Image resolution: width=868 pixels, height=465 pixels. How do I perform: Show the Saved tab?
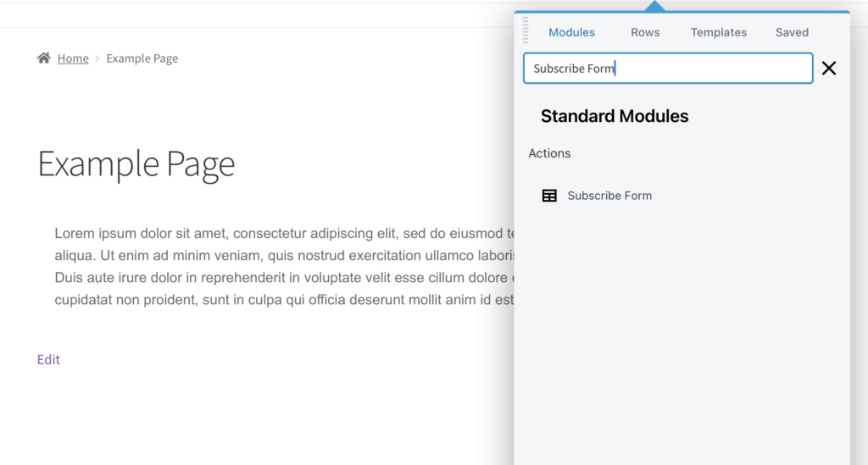tap(792, 32)
